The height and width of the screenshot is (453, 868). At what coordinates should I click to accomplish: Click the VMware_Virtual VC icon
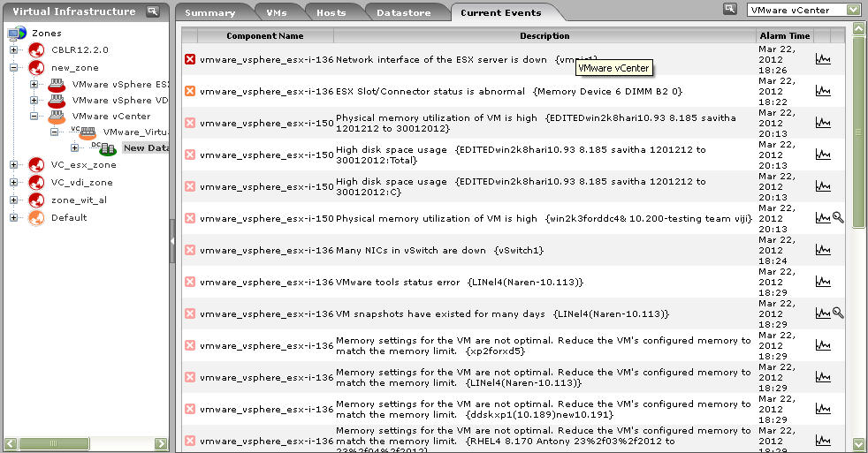click(x=84, y=132)
